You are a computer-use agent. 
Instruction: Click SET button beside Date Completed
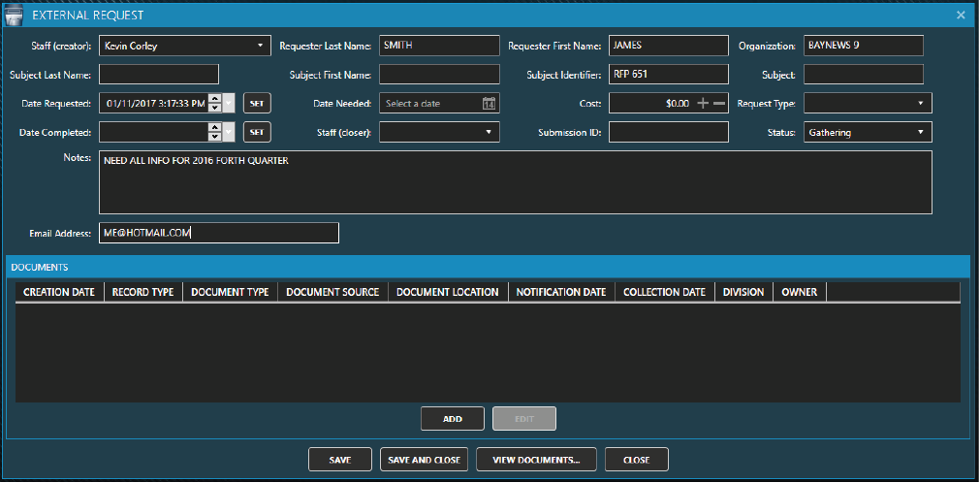(257, 132)
